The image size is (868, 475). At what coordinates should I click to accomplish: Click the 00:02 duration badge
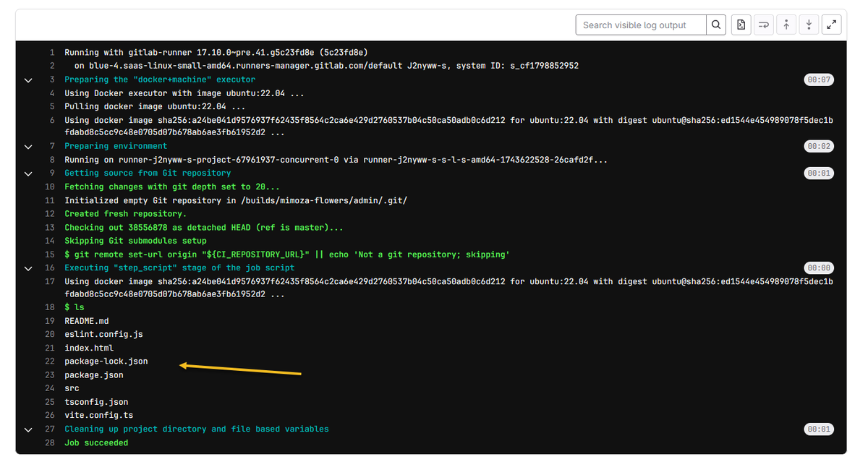click(x=819, y=146)
